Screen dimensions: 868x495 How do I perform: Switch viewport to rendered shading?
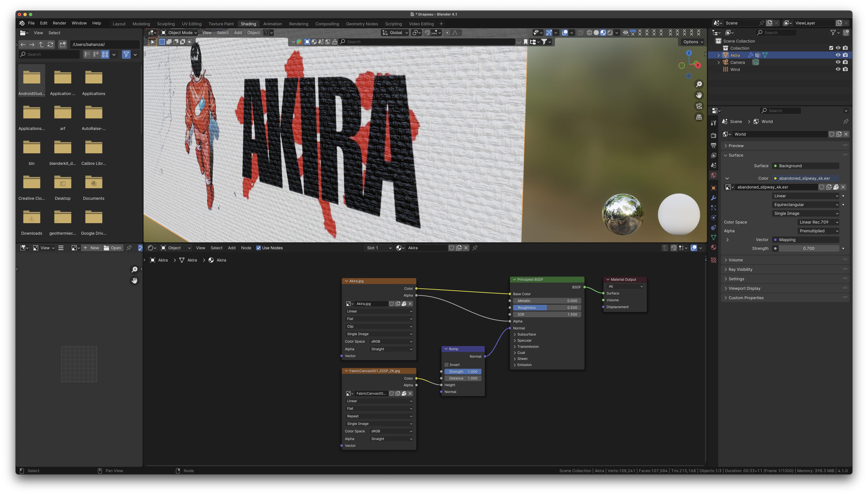point(610,33)
